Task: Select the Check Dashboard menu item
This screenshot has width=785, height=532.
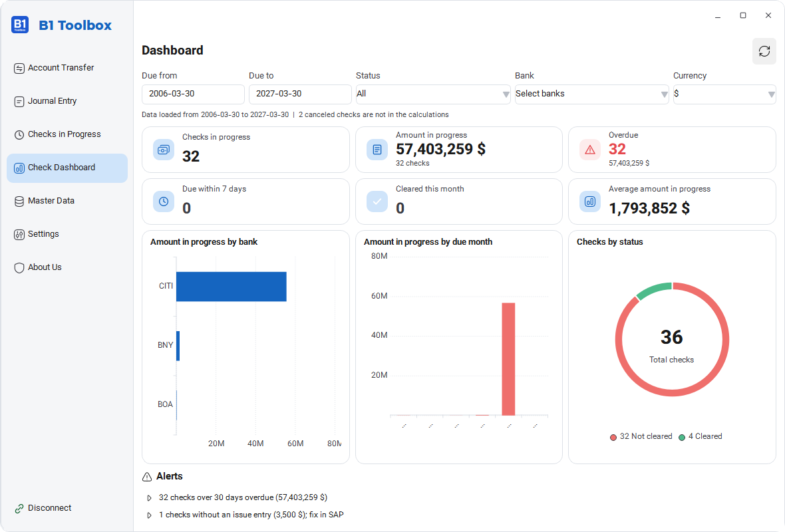Action: point(67,168)
